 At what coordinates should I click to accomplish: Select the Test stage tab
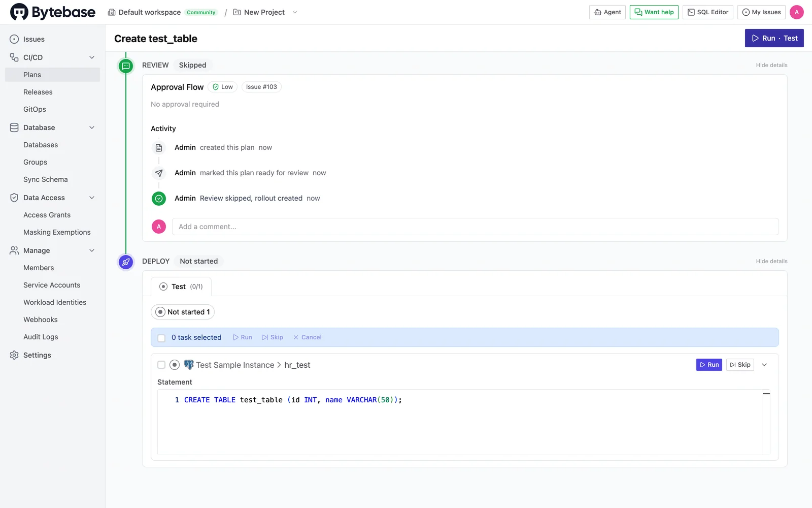click(181, 287)
